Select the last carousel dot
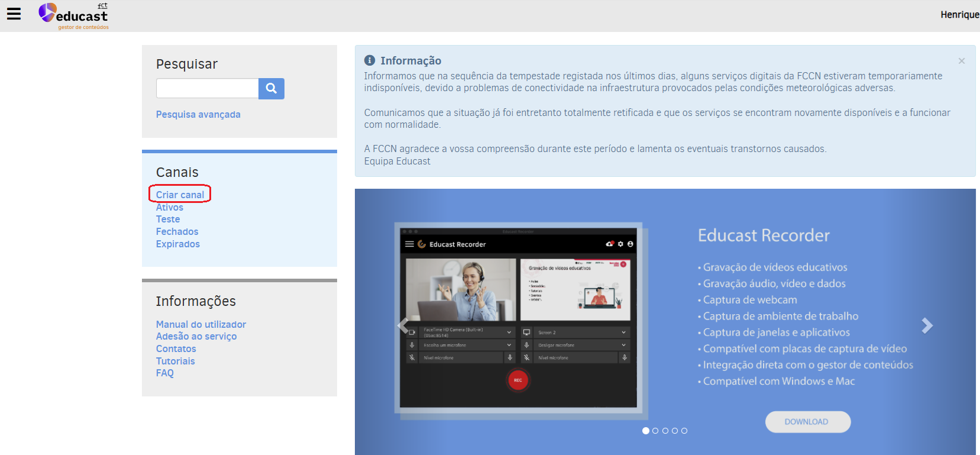980x455 pixels. tap(684, 431)
